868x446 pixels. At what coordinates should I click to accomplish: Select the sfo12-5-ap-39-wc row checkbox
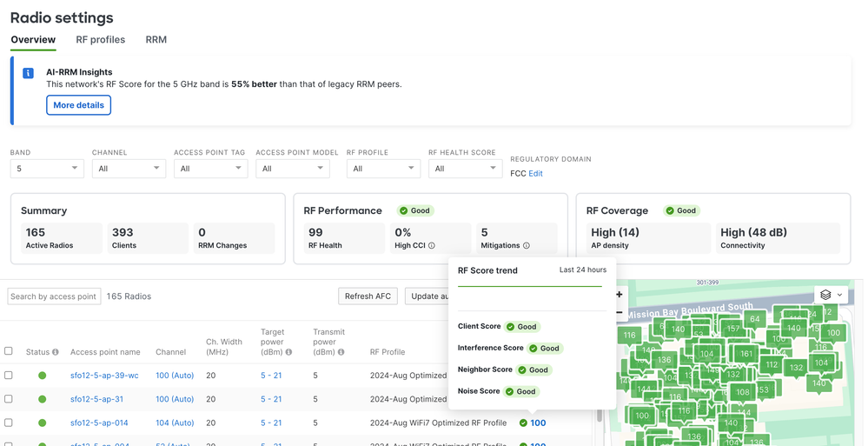(9, 376)
